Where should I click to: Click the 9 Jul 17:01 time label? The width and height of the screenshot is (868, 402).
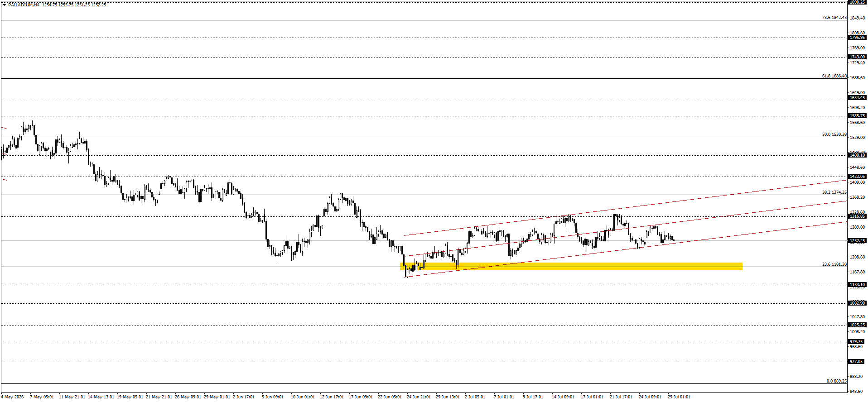(x=533, y=397)
